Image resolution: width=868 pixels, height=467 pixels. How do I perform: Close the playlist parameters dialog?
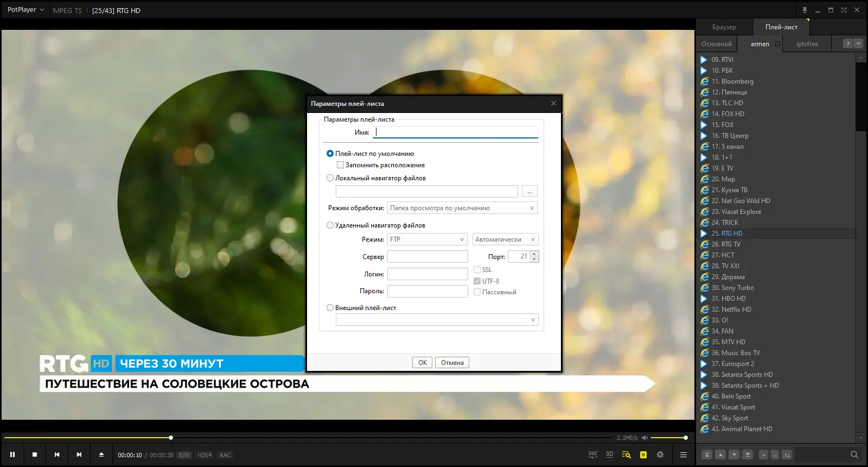(553, 103)
